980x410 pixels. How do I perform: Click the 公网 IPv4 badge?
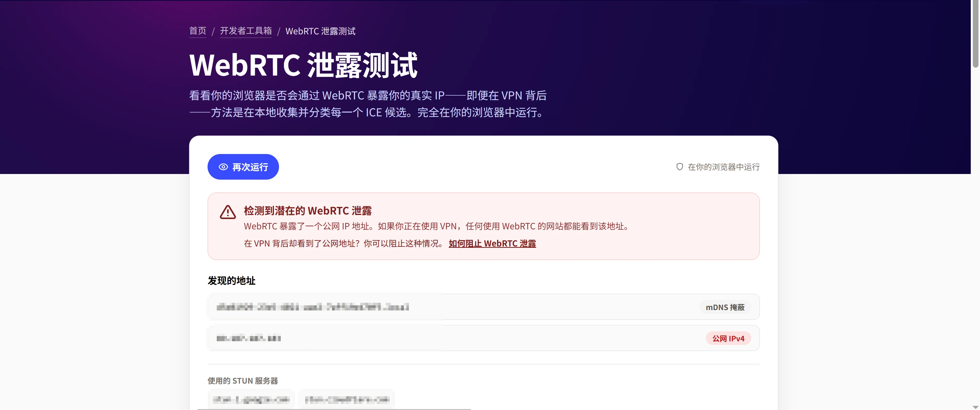pos(728,338)
